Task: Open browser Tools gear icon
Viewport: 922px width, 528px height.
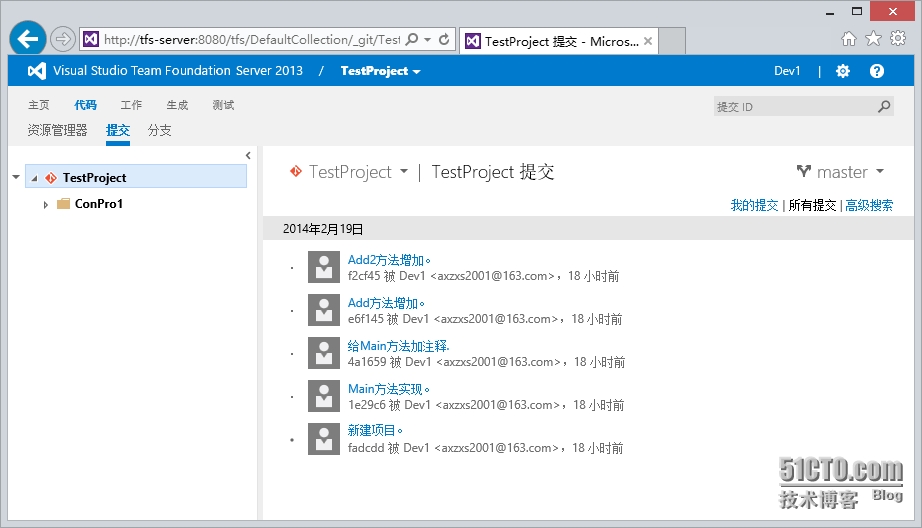Action: click(x=898, y=39)
